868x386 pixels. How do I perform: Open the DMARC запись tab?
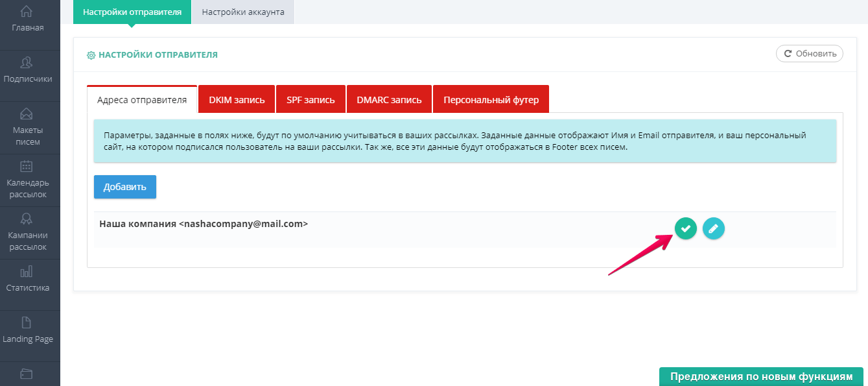point(389,99)
